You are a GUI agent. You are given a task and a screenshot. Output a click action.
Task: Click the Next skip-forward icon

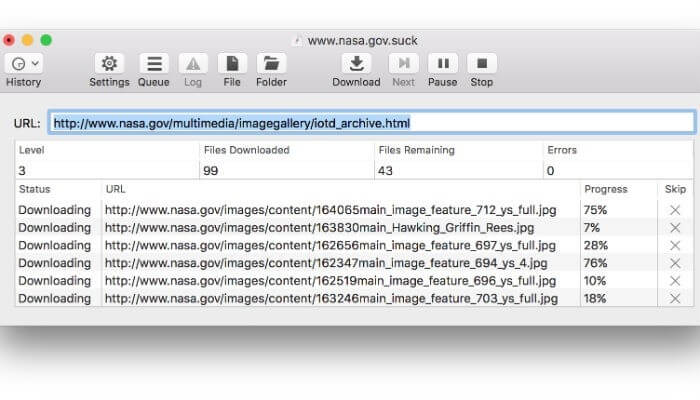(x=404, y=64)
